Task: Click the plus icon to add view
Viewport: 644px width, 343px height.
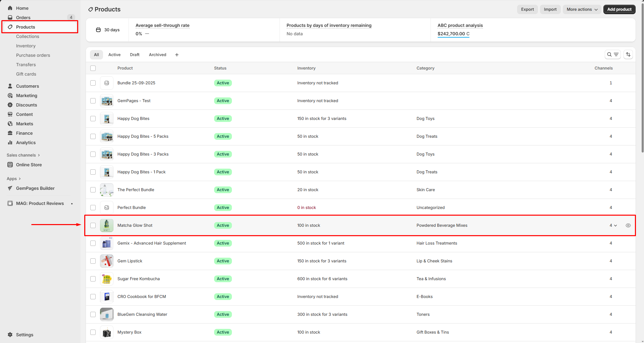Action: (x=177, y=55)
